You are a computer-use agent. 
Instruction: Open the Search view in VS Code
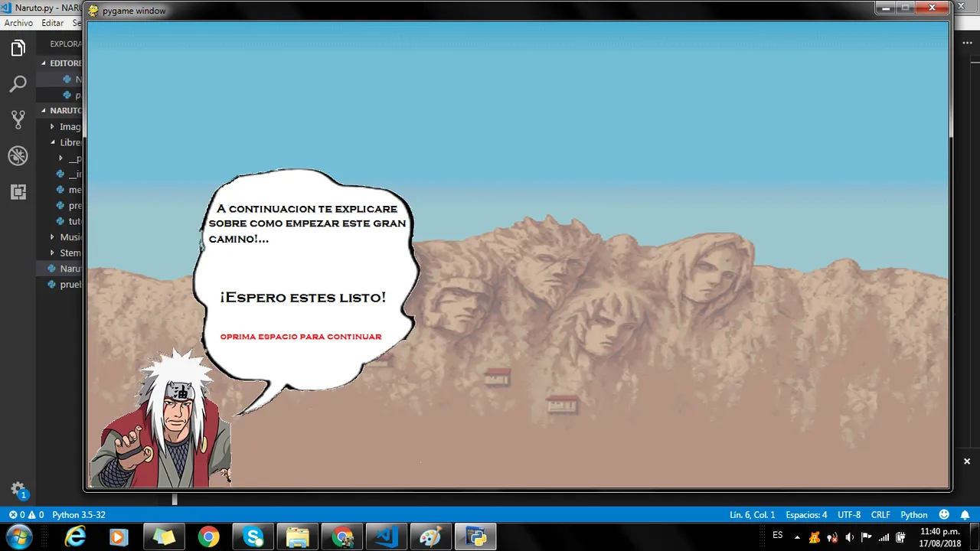coord(18,84)
